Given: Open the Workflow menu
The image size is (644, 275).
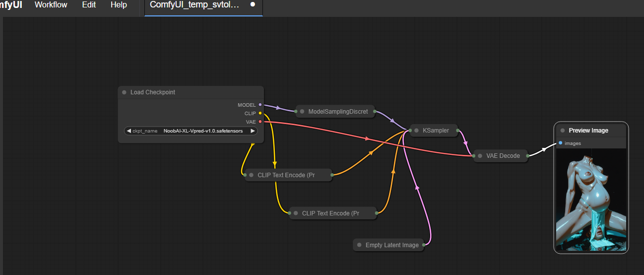Looking at the screenshot, I should pos(51,5).
